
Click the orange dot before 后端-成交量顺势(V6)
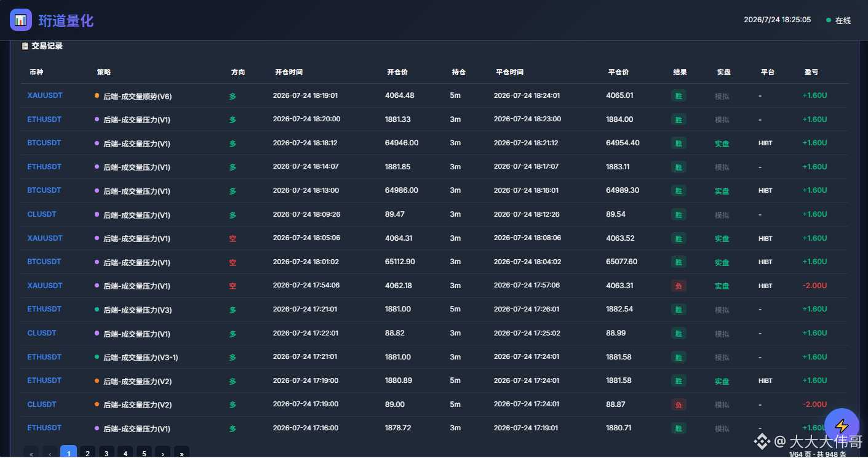tap(97, 95)
